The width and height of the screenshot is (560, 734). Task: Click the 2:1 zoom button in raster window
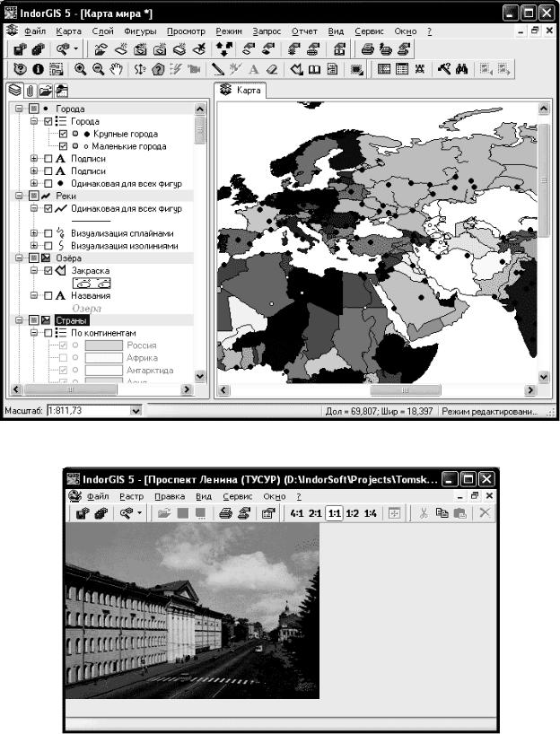315,513
